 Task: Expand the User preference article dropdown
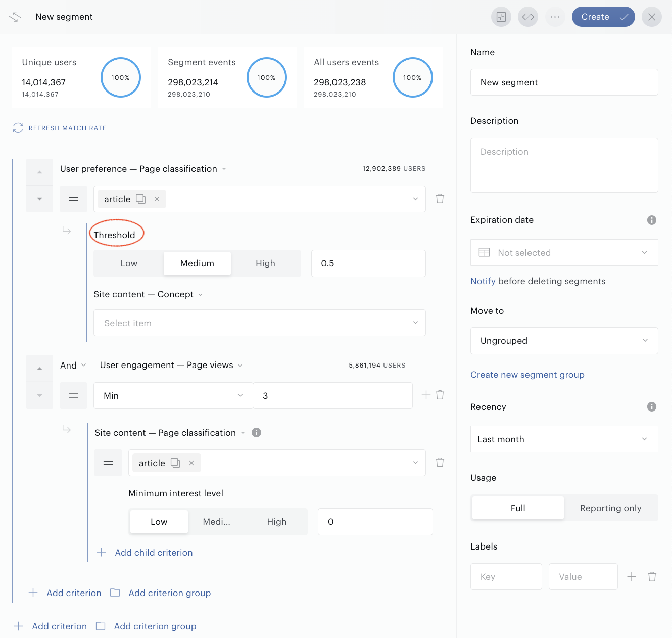(x=415, y=199)
